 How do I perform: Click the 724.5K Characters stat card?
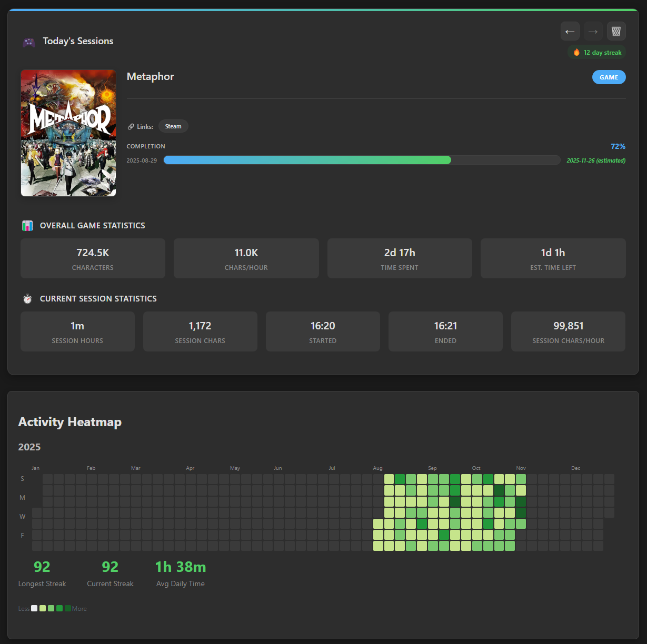coord(93,258)
